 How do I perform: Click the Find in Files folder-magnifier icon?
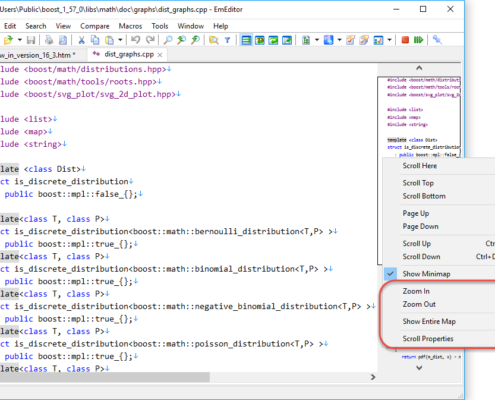[213, 40]
